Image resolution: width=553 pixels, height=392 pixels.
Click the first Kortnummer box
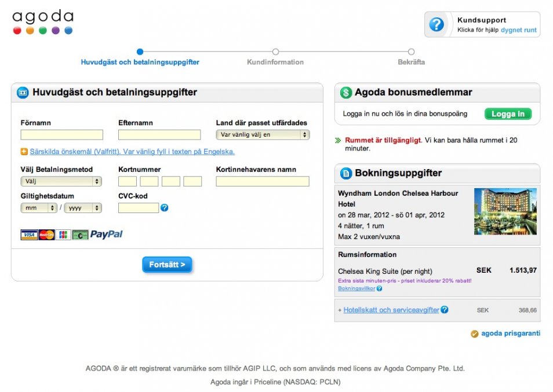tap(128, 181)
